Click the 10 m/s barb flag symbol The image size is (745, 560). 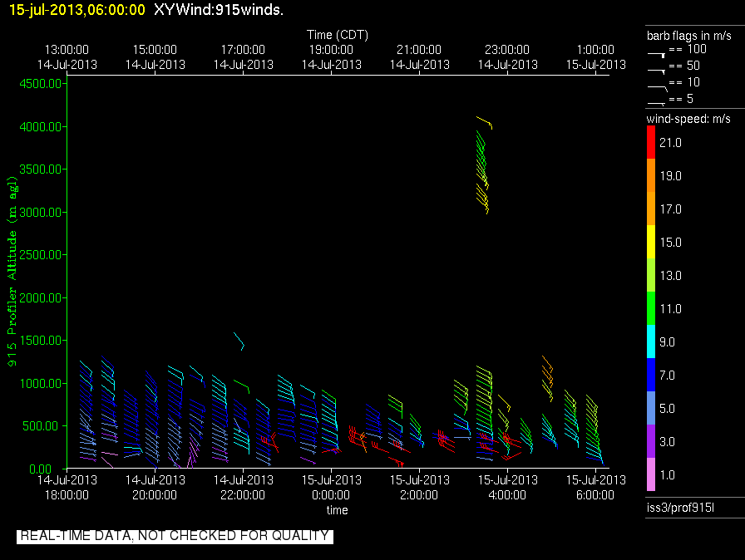tap(657, 88)
